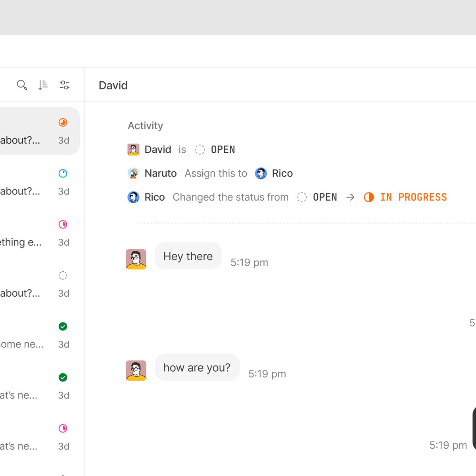Click assignee name 'Rico' after 'Assign this to'
The height and width of the screenshot is (476, 476).
282,173
